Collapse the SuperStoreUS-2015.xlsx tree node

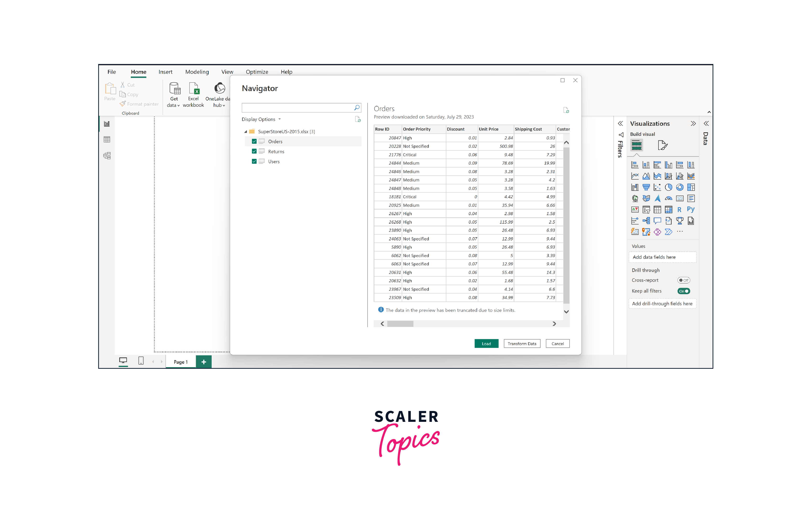(x=246, y=132)
